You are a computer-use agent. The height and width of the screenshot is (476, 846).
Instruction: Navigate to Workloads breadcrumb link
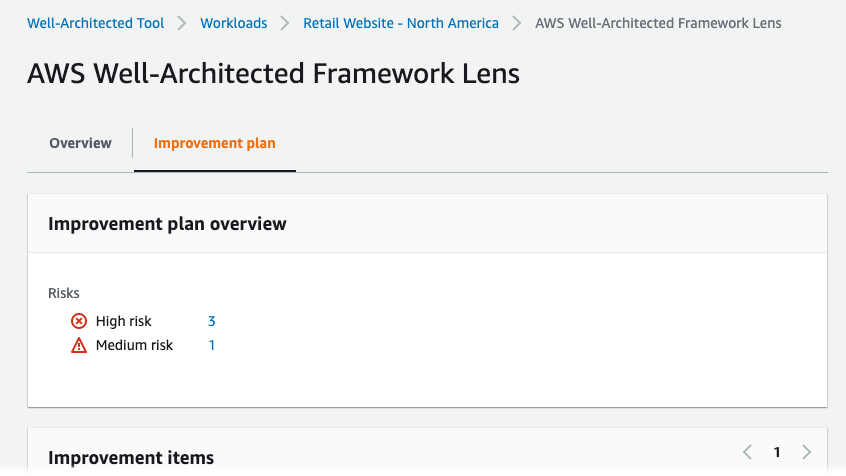(x=233, y=23)
